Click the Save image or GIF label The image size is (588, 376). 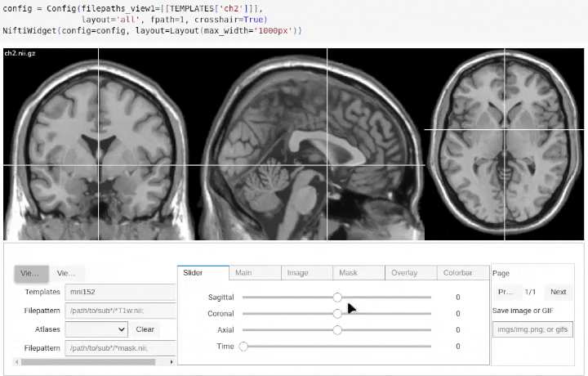click(x=523, y=311)
